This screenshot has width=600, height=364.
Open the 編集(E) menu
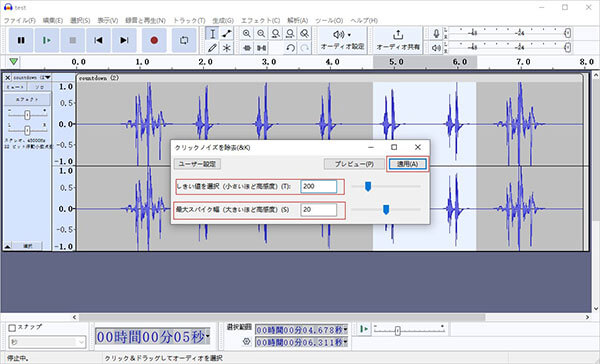[52, 20]
